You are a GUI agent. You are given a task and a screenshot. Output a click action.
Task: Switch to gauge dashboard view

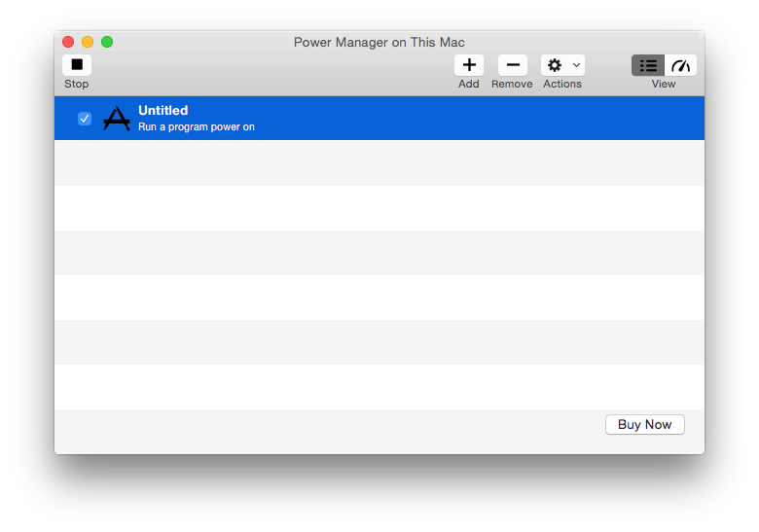point(680,65)
